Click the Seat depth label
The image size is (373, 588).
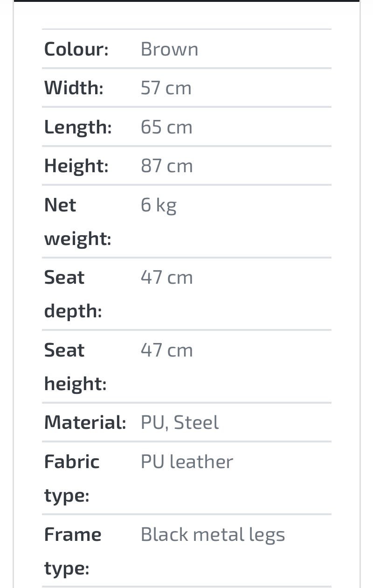73,294
